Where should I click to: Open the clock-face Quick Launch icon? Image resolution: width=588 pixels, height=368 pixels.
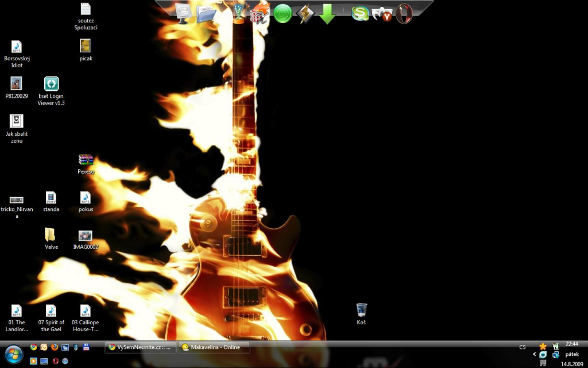[x=44, y=347]
